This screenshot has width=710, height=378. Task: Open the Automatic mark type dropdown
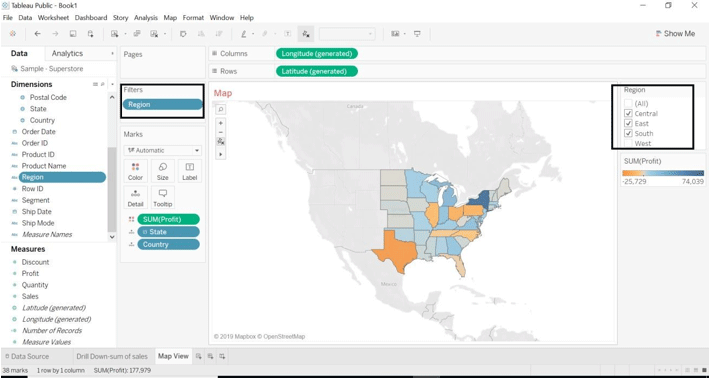pos(163,150)
